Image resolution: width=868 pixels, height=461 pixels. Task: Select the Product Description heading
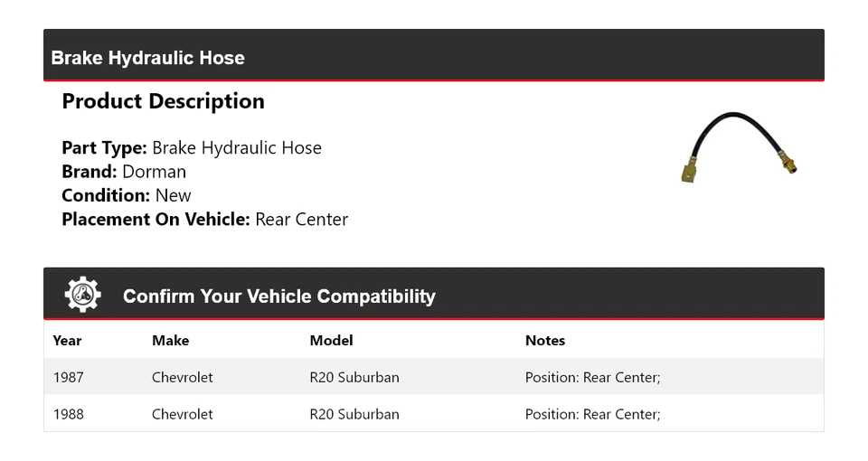(x=163, y=101)
